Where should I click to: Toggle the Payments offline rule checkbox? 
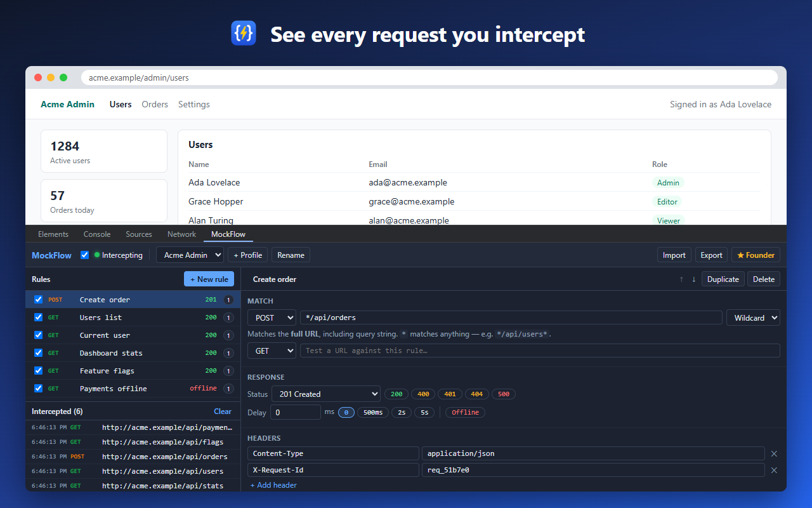(38, 389)
